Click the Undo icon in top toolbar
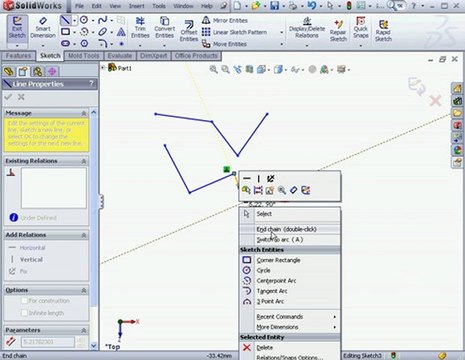Viewport: 465px width, 360px height. [312, 6]
